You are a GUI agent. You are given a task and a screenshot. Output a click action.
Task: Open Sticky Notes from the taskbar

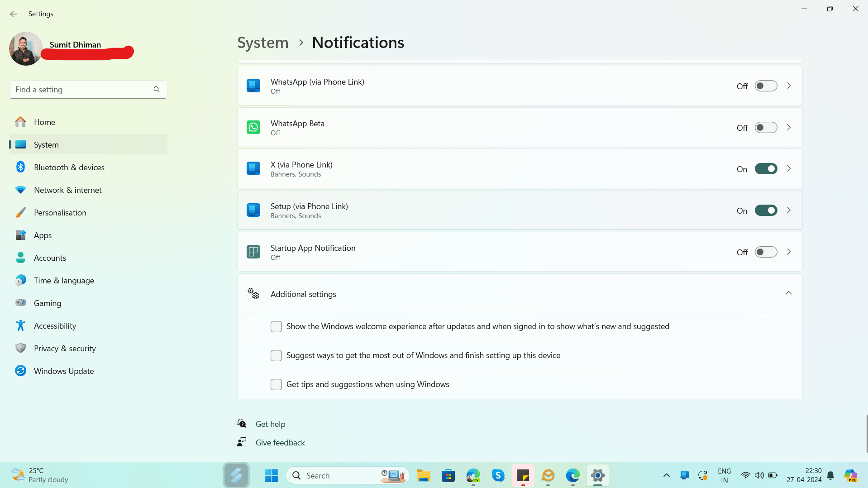(x=523, y=475)
